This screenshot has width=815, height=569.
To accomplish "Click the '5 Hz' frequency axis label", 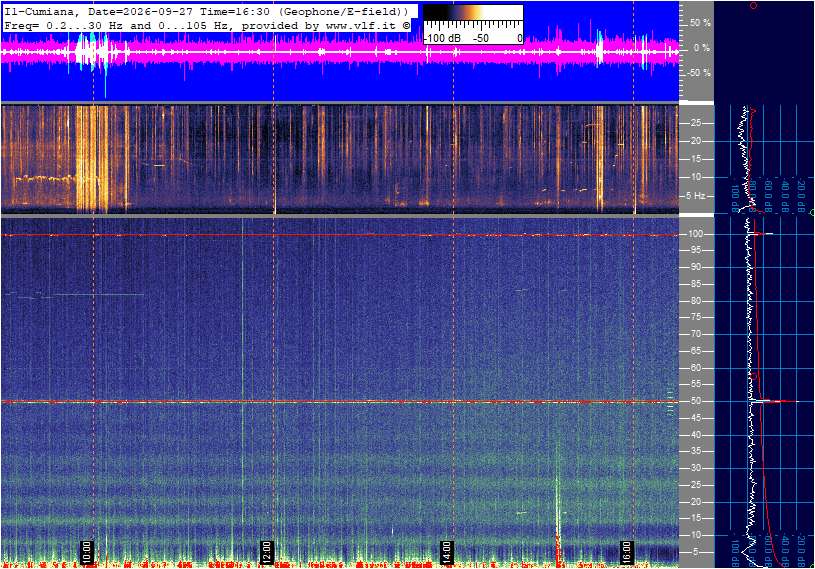I will click(696, 196).
